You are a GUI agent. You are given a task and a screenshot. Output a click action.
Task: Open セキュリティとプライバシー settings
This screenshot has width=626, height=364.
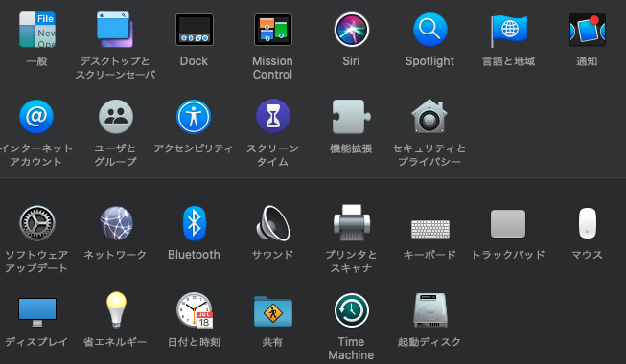pos(429,117)
